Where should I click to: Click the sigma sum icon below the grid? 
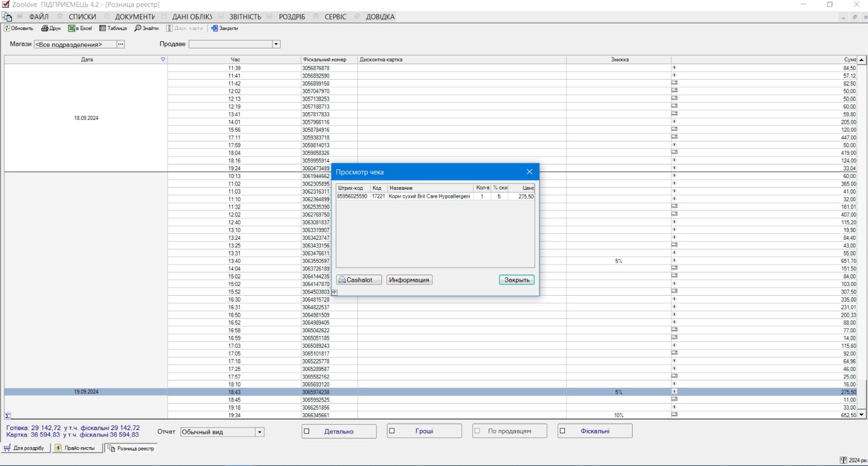tap(8, 416)
